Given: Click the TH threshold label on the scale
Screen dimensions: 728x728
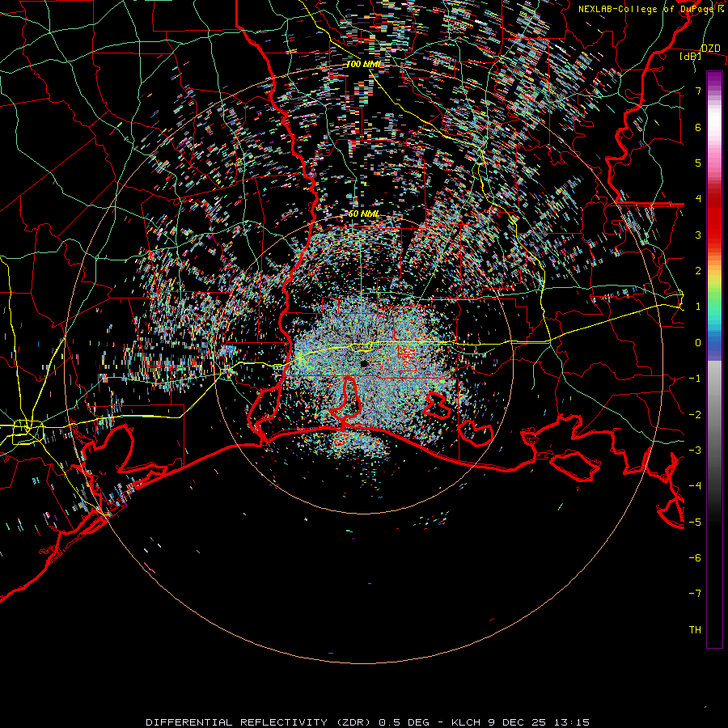Looking at the screenshot, I should pos(695,630).
